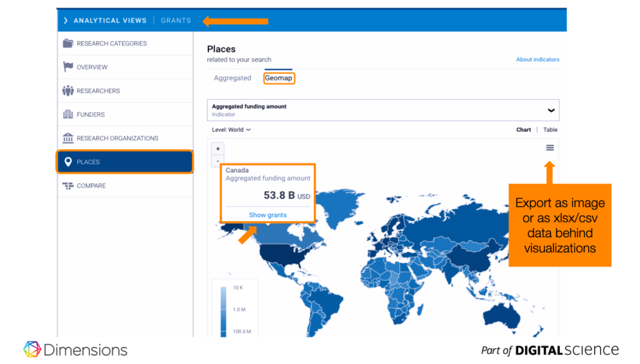Click the funding color legend scale
The height and width of the screenshot is (364, 640).
(x=224, y=309)
